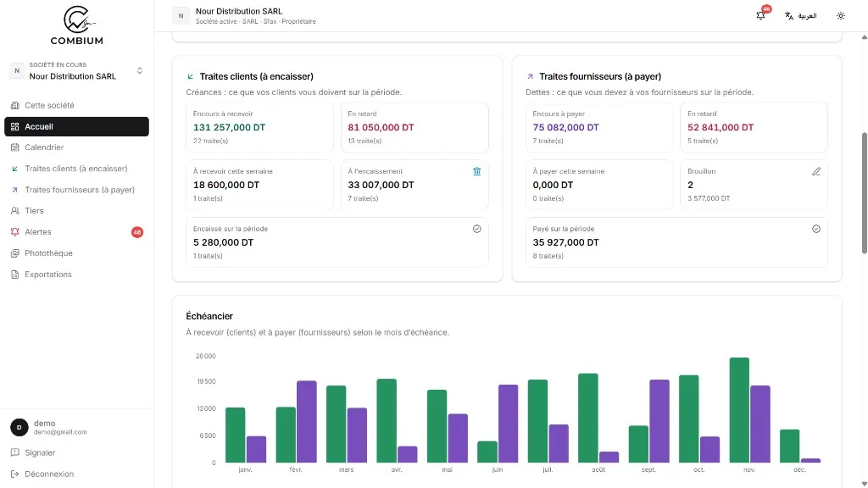
Task: Click the demo user avatar
Action: click(19, 427)
